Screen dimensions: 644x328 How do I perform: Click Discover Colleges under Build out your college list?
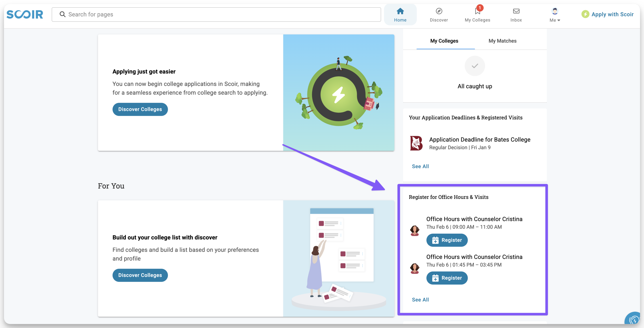(140, 275)
